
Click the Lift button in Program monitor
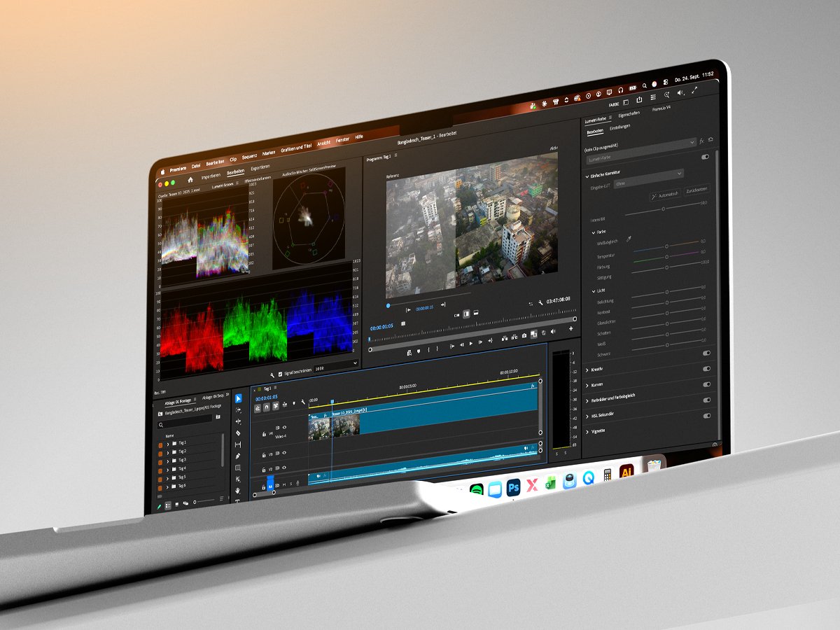pyautogui.click(x=505, y=338)
